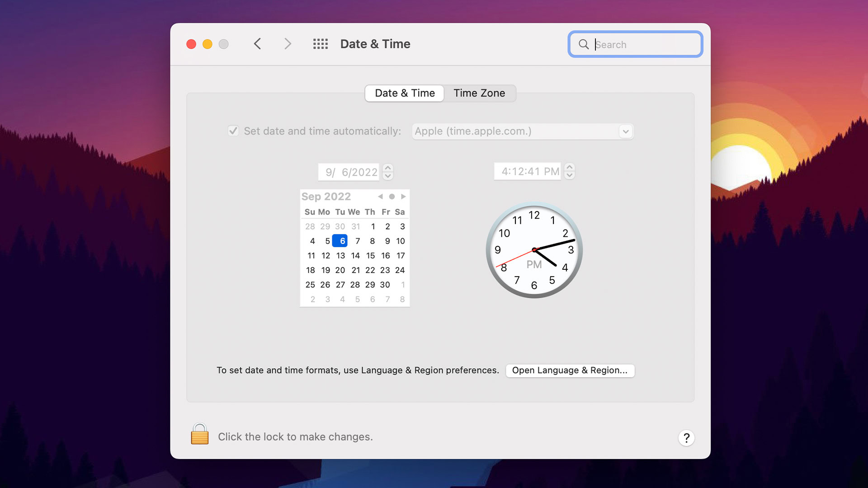
Task: Click the time field showing 4:12:41 PM
Action: point(528,172)
